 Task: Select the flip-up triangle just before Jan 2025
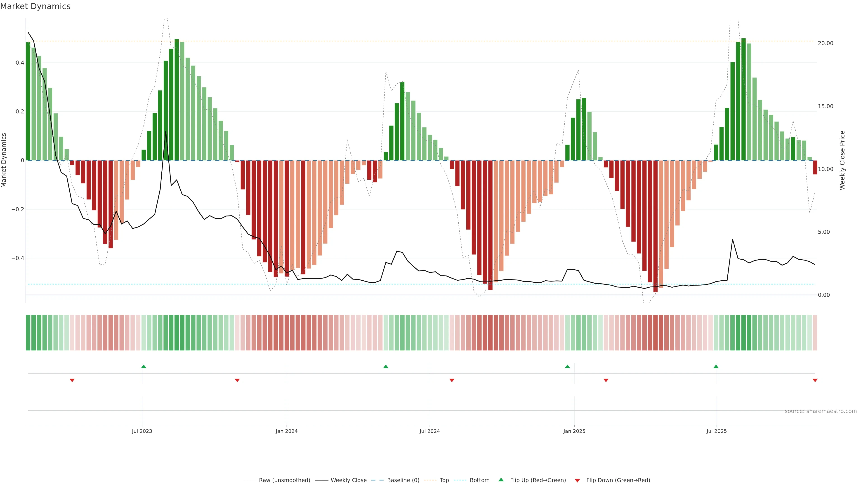tap(567, 366)
